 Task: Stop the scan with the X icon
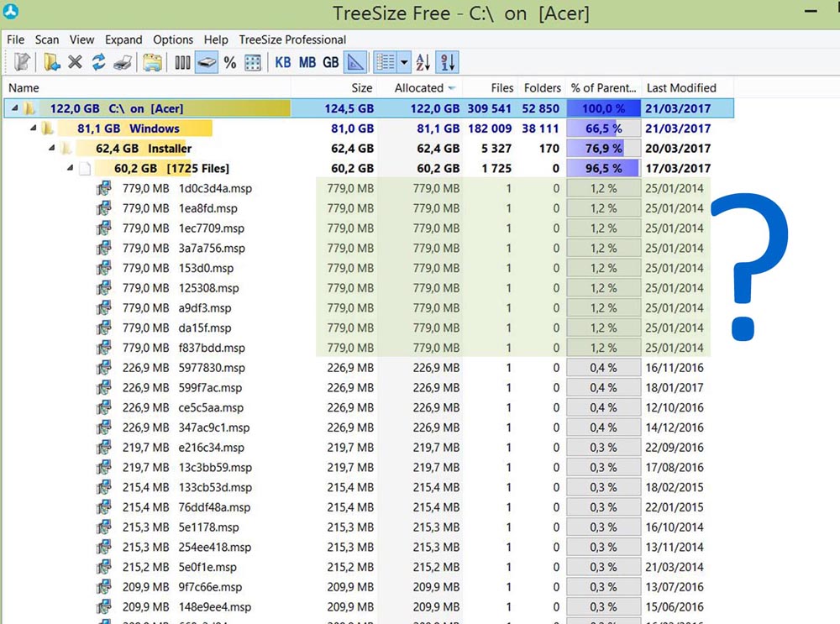(x=75, y=62)
